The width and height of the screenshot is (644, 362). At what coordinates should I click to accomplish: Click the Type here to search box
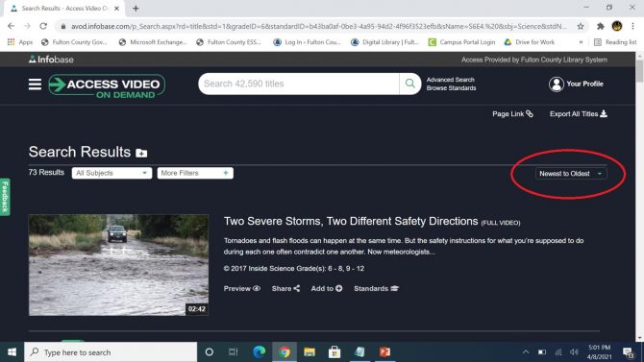(x=111, y=352)
